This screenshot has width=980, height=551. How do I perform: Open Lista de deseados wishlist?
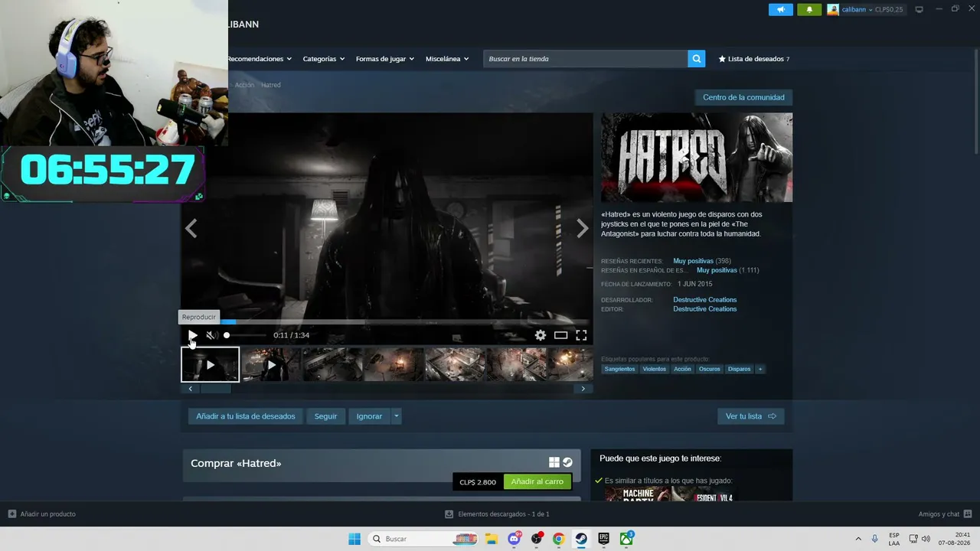[754, 59]
